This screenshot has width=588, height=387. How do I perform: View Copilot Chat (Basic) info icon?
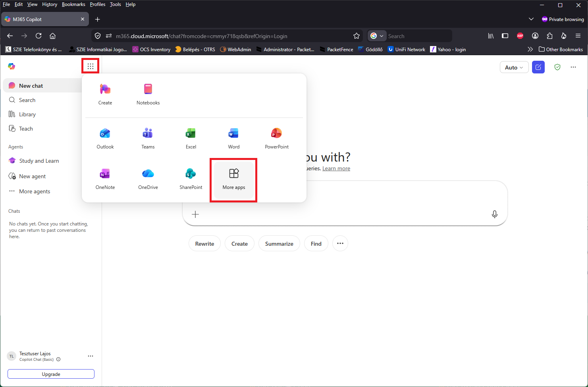58,359
